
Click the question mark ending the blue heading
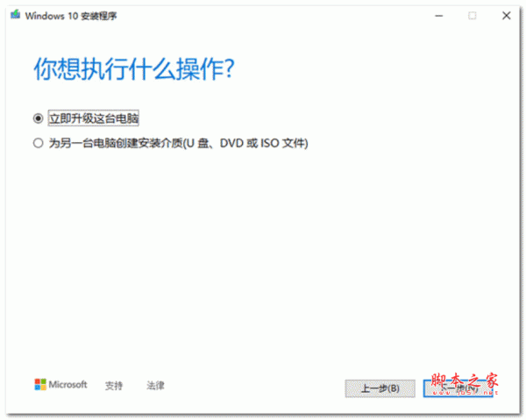pos(229,68)
